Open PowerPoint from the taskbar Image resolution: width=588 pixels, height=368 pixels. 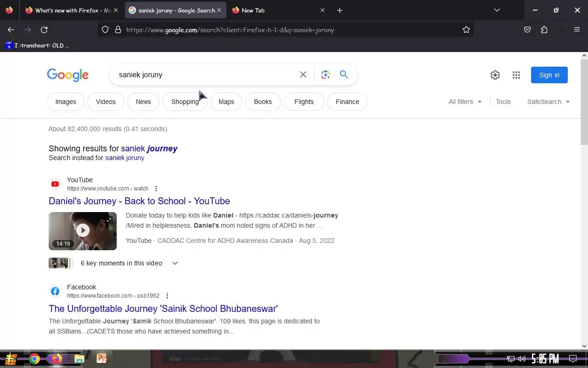[102, 359]
